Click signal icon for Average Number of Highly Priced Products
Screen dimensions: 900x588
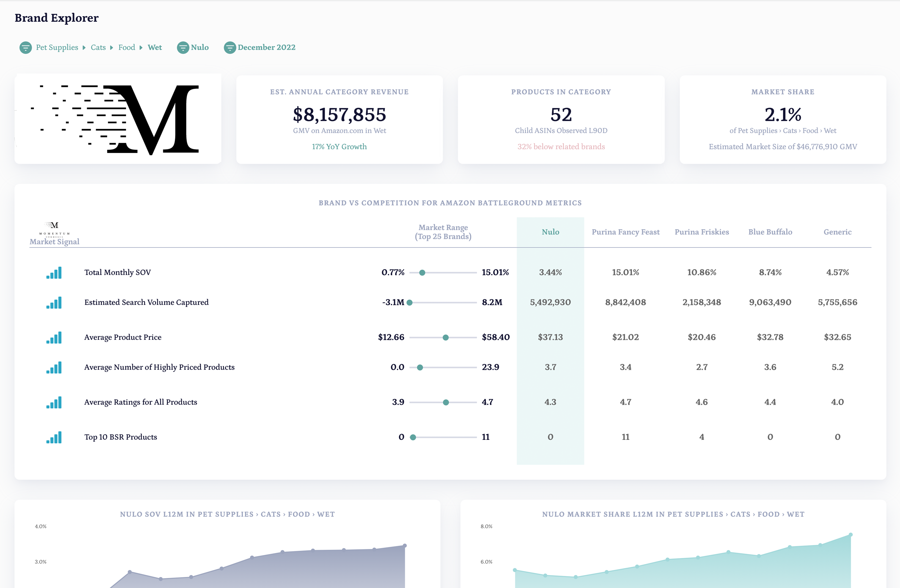pos(54,367)
